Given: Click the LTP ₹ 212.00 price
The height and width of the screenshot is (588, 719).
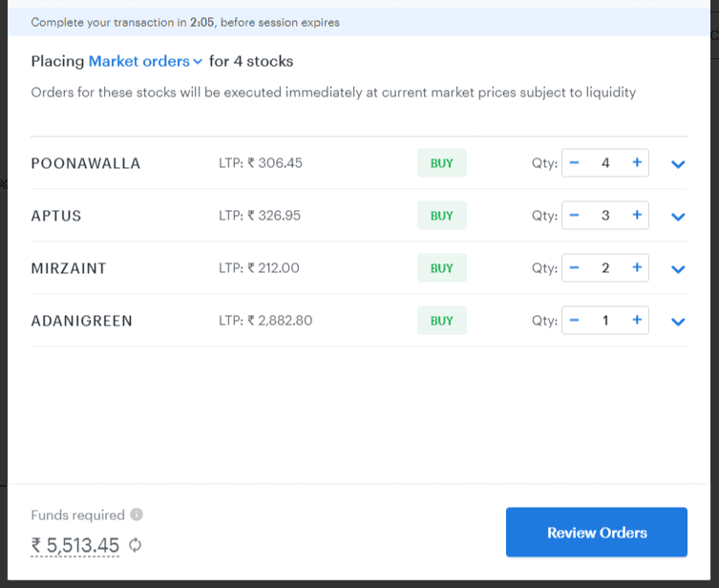Looking at the screenshot, I should [259, 267].
